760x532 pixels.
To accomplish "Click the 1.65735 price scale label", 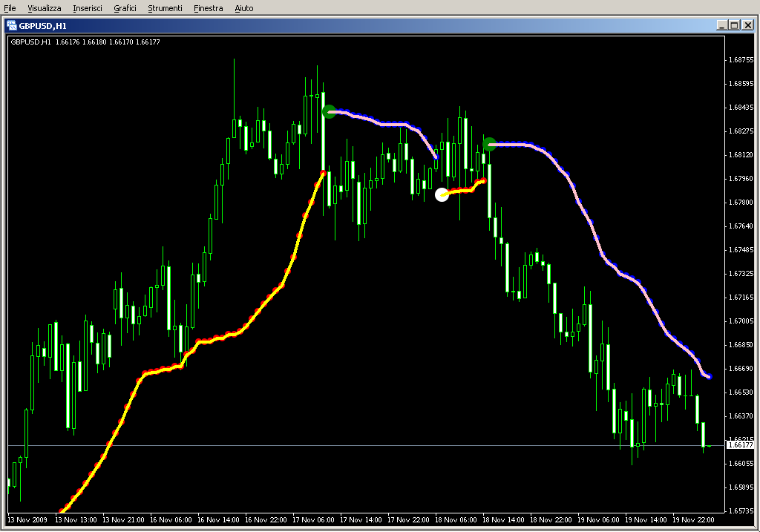I will (x=741, y=511).
